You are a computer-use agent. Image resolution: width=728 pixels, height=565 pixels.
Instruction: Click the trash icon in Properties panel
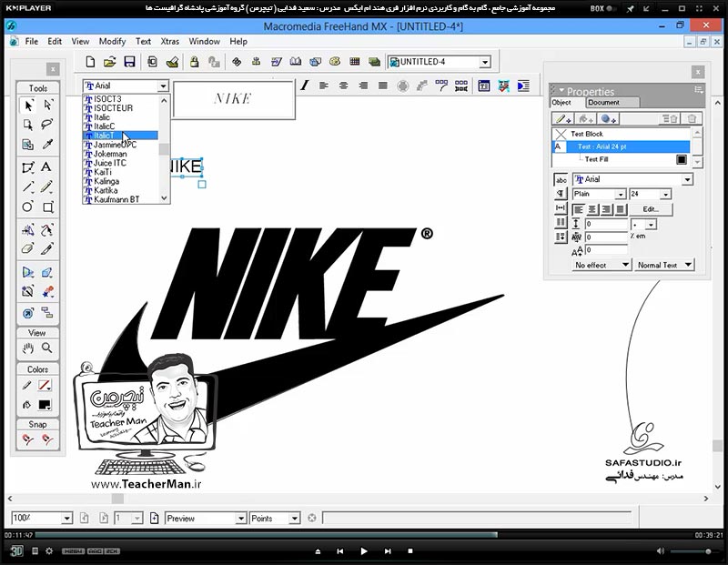(x=692, y=119)
